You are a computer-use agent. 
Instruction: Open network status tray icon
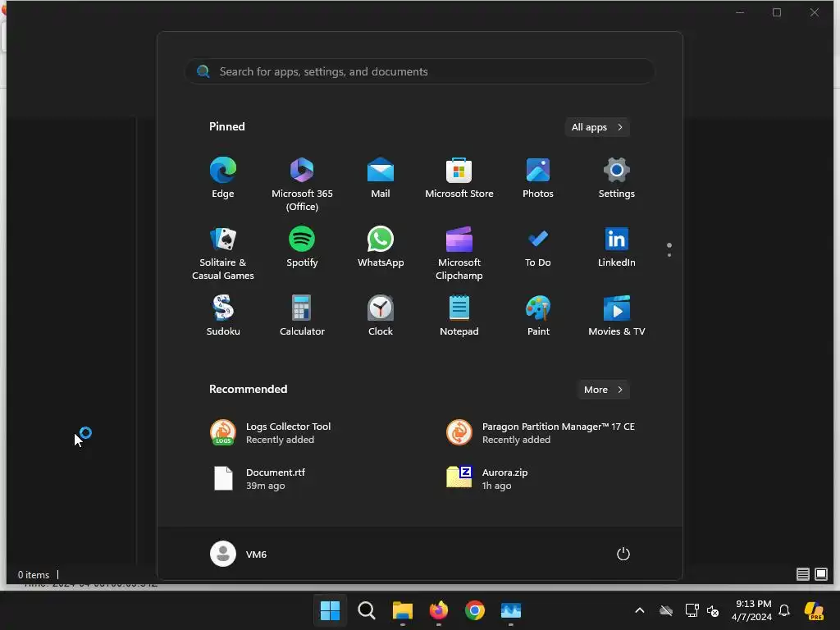coord(692,610)
